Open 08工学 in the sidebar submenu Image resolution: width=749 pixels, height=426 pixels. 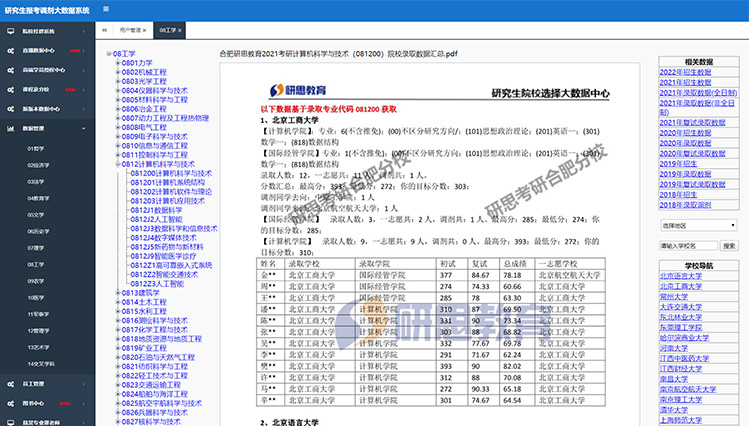point(36,265)
